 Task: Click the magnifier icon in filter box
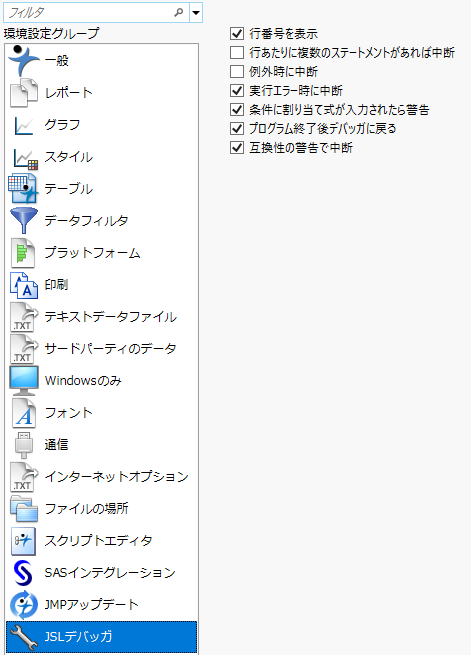point(179,13)
